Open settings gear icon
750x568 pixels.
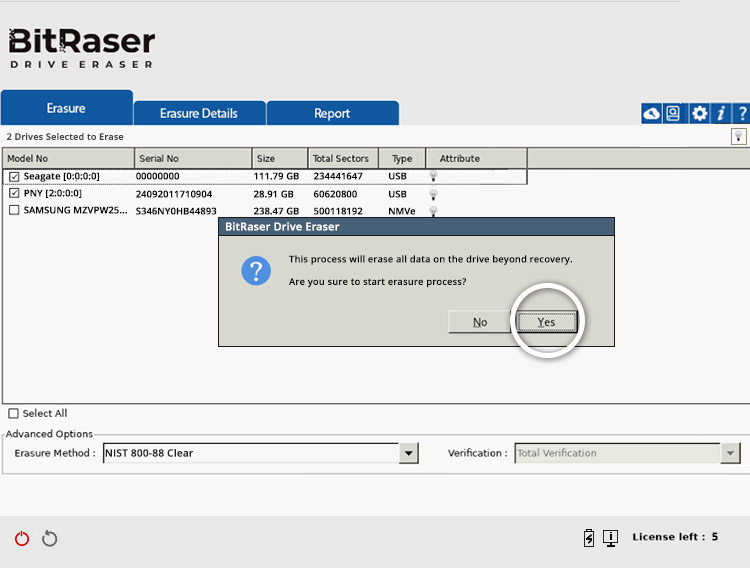[x=699, y=114]
